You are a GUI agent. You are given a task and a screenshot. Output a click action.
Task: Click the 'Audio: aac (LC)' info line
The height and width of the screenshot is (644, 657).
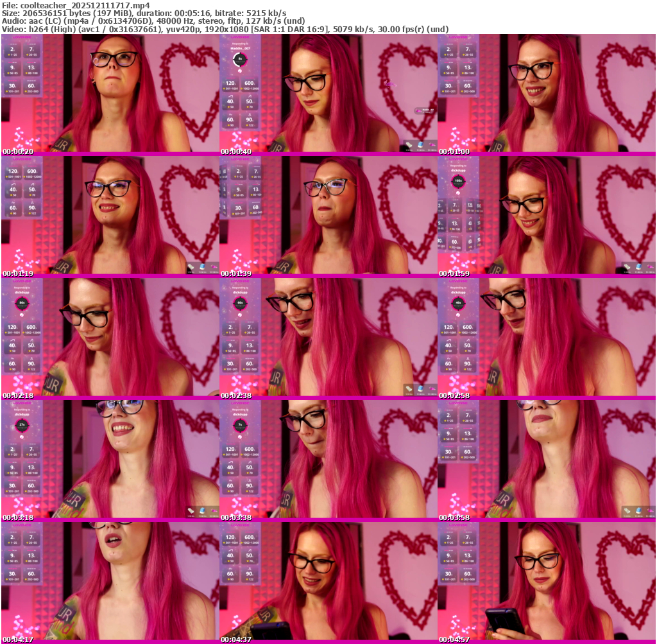153,21
